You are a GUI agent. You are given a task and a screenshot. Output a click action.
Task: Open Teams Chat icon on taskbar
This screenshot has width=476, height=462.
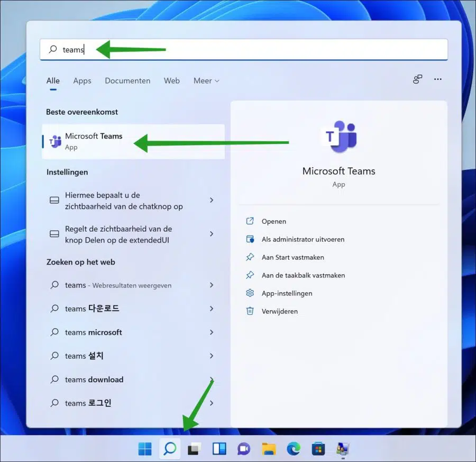coord(244,449)
